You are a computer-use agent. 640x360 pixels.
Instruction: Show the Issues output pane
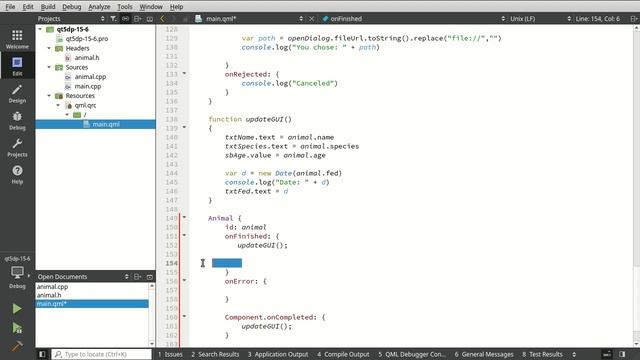coord(170,354)
